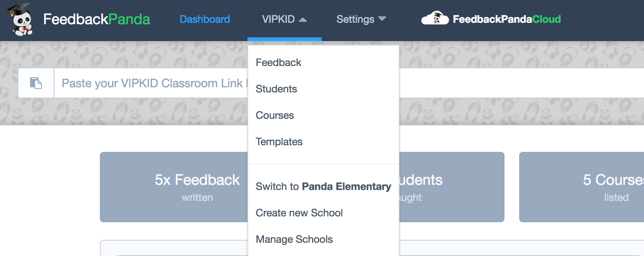Open the FeedbackPandaCloud link
This screenshot has width=644, height=256.
(507, 19)
